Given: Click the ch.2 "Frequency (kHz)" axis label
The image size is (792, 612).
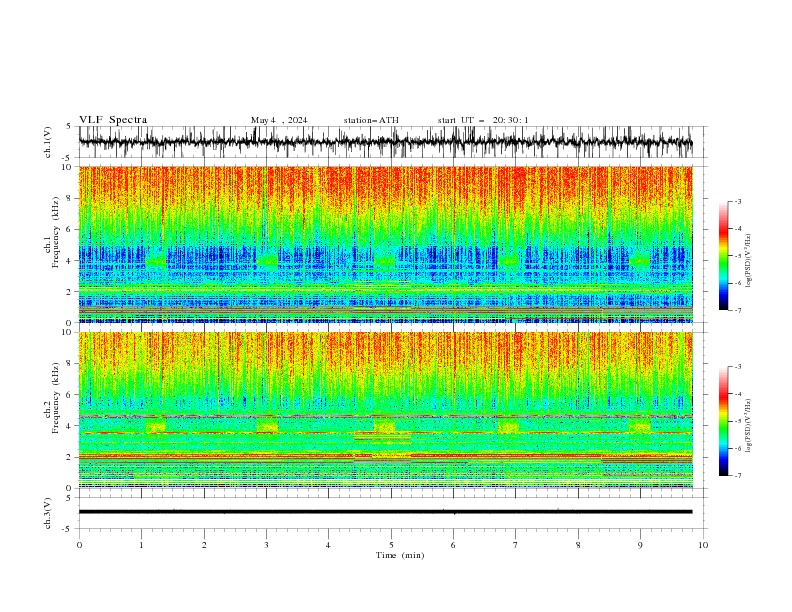Looking at the screenshot, I should [x=57, y=398].
